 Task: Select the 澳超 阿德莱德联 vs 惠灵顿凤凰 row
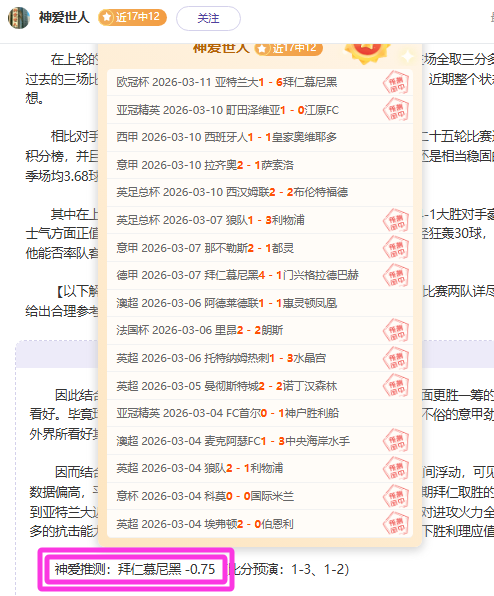tap(260, 303)
